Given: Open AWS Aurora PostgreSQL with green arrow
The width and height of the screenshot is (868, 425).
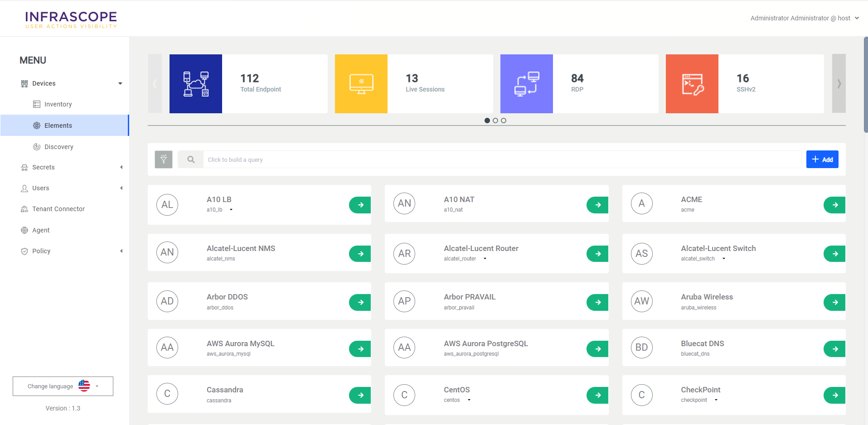Looking at the screenshot, I should 598,349.
